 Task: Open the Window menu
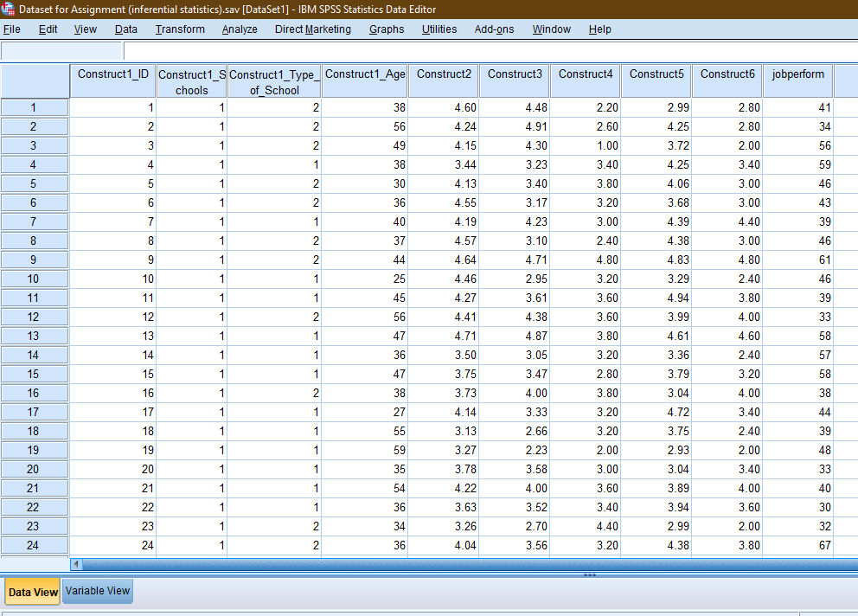(x=551, y=29)
